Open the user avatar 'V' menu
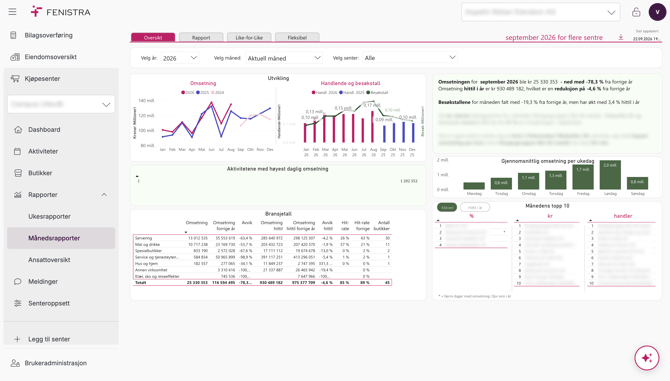This screenshot has width=670, height=381. click(x=657, y=12)
